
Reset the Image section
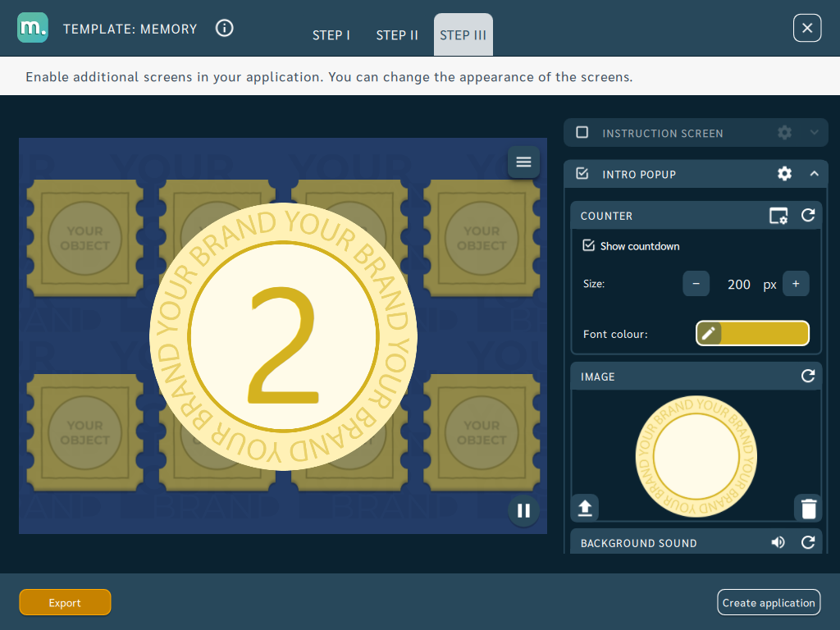(x=808, y=376)
